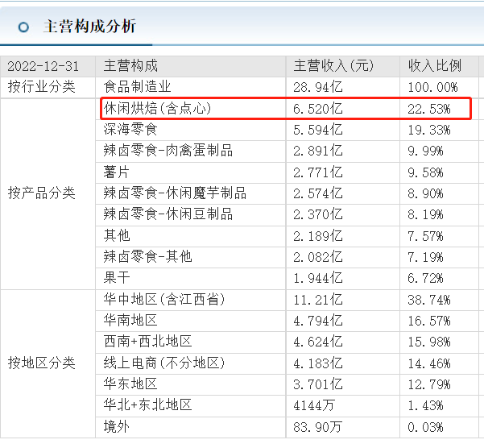Select the 按地区分类 category cell
484x448 pixels.
[x=42, y=362]
